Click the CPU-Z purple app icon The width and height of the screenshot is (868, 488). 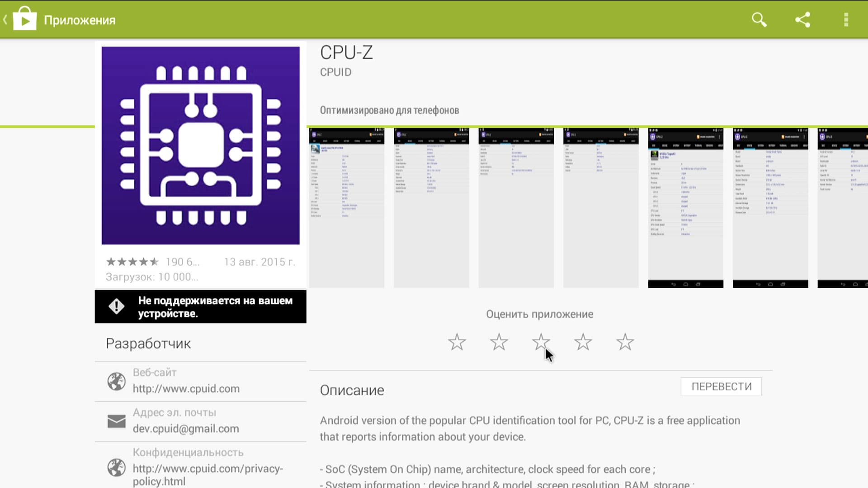point(200,145)
